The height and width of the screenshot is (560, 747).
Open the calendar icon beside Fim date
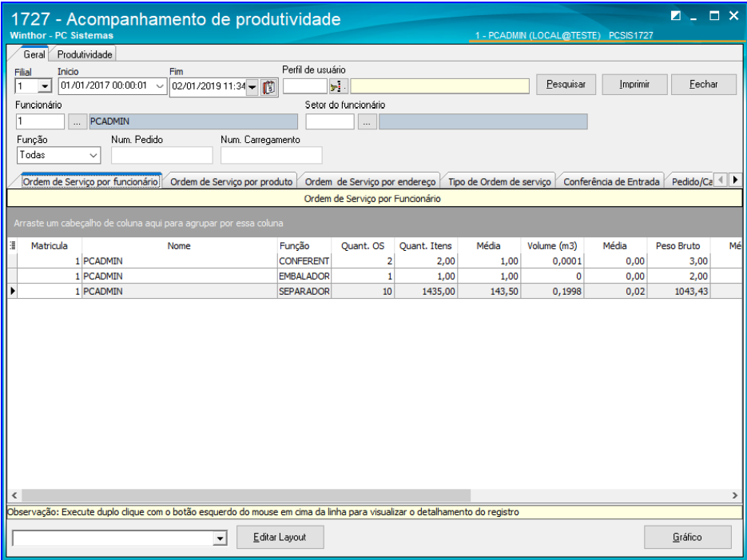tap(269, 87)
